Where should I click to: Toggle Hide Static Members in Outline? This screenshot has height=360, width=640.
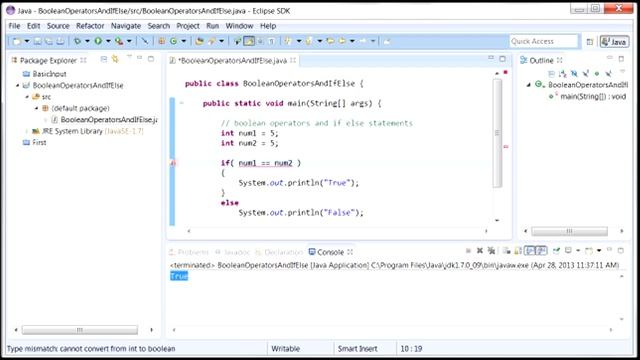586,73
